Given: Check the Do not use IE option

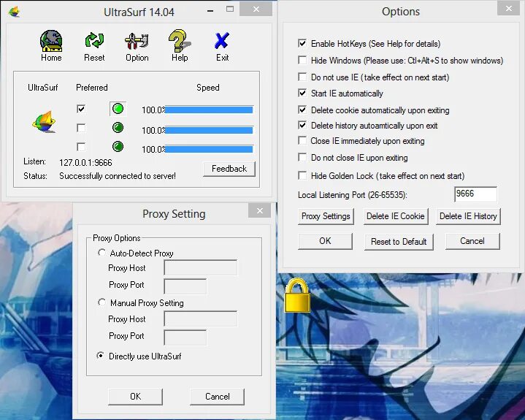Looking at the screenshot, I should tap(302, 77).
